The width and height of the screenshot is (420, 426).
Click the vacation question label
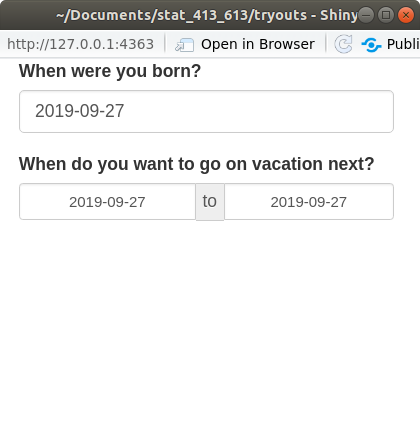click(197, 164)
